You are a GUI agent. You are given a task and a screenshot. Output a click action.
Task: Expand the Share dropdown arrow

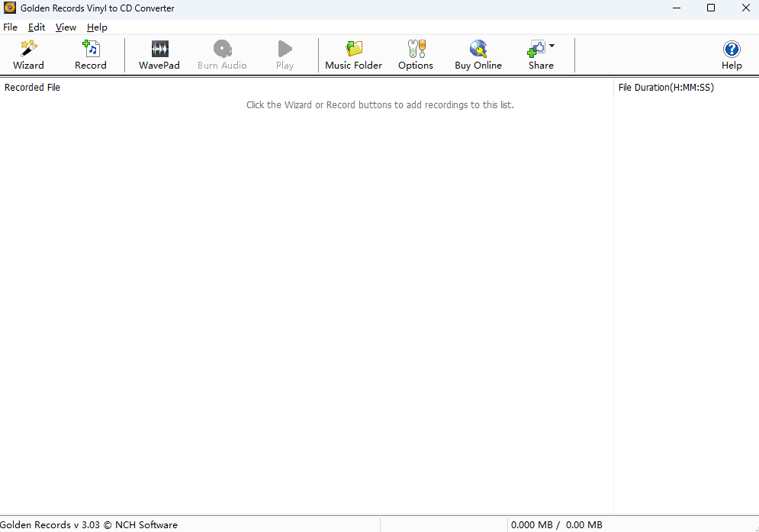pyautogui.click(x=552, y=46)
